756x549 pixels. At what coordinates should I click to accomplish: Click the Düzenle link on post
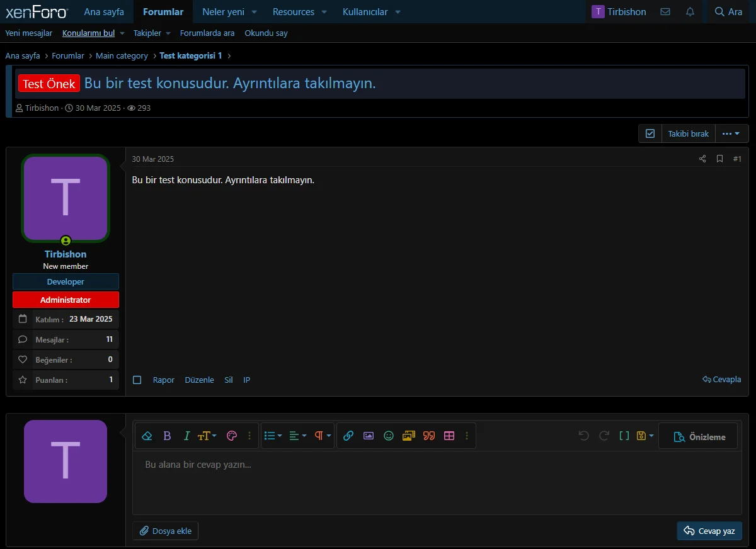point(199,380)
